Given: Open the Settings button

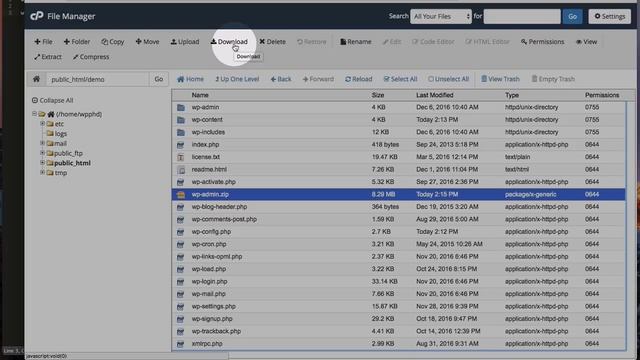Looking at the screenshot, I should (609, 16).
